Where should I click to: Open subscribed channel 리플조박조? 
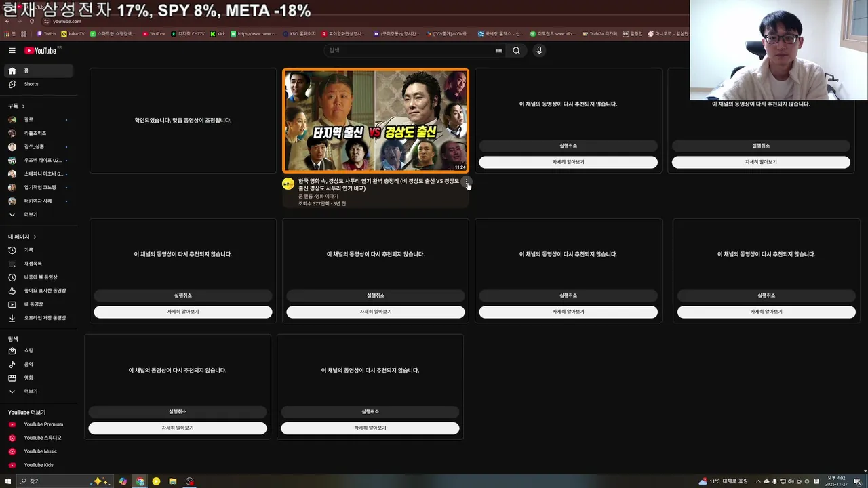[38, 133]
